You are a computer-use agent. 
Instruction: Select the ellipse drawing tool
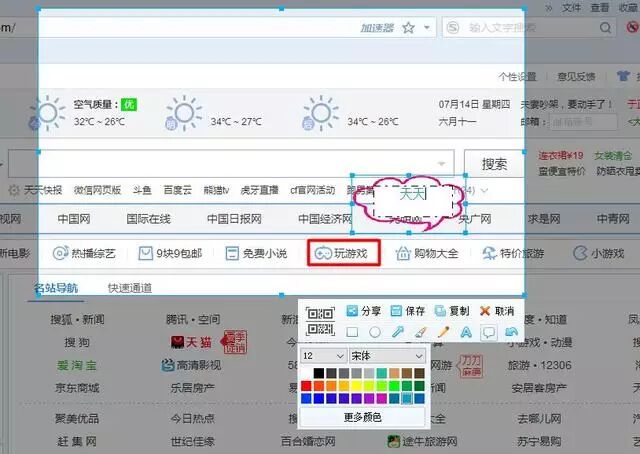click(x=375, y=332)
